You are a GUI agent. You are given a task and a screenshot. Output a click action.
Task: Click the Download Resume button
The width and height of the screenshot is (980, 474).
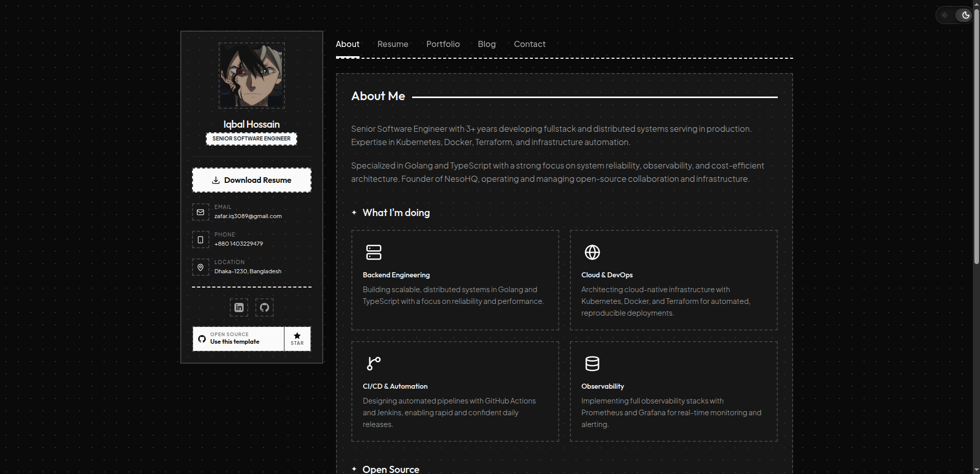[x=252, y=180]
